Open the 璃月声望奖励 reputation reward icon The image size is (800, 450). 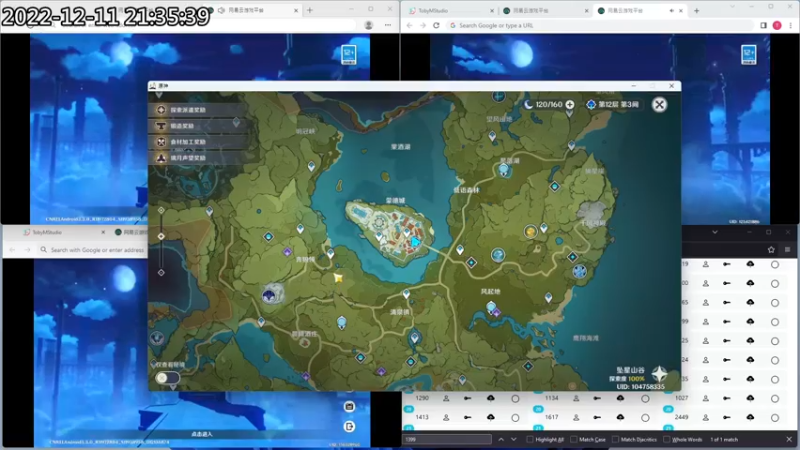(161, 158)
